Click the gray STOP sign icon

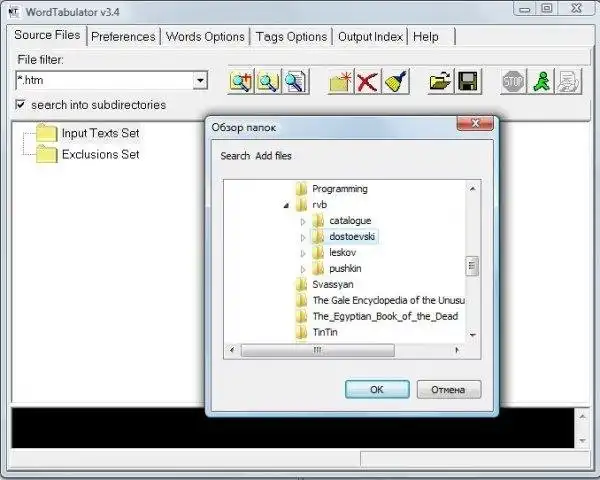(513, 81)
